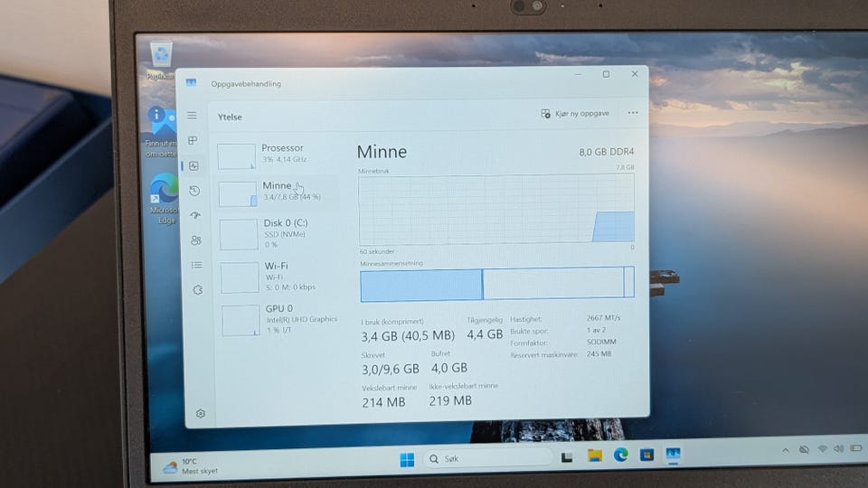Click the 3,0/9,6 GB Skrevet value

tap(391, 369)
